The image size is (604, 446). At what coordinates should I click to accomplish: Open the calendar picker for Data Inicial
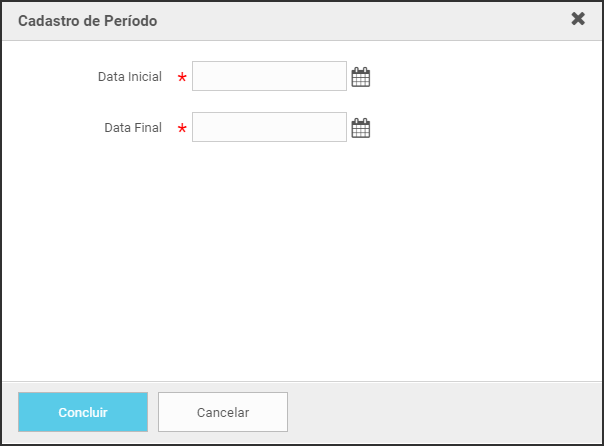pos(361,77)
